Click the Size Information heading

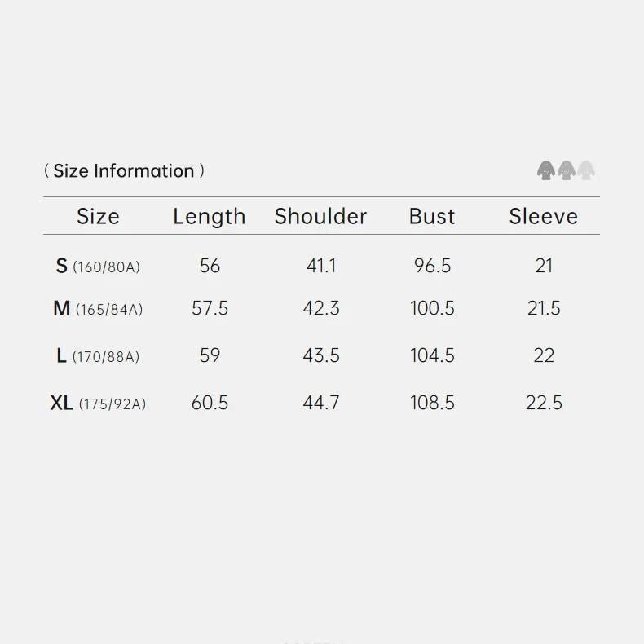pos(124,171)
